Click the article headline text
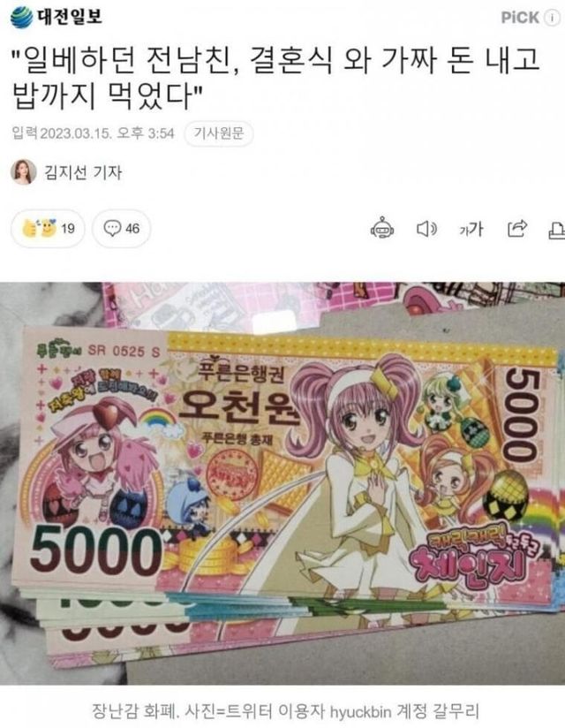The width and height of the screenshot is (565, 728). [x=275, y=78]
